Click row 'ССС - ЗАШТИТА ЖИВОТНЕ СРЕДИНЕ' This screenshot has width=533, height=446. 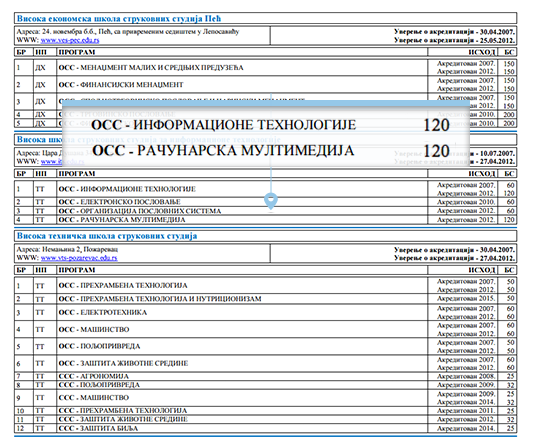click(265, 419)
